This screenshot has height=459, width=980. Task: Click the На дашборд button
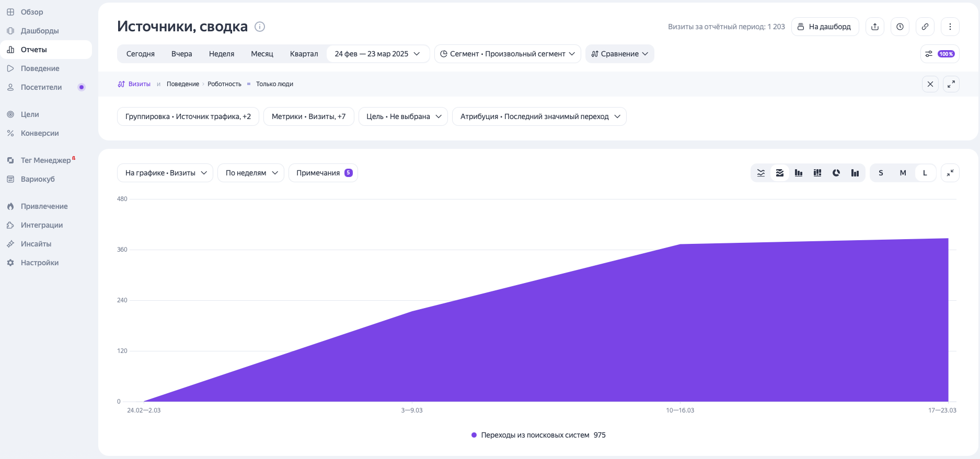coord(825,27)
